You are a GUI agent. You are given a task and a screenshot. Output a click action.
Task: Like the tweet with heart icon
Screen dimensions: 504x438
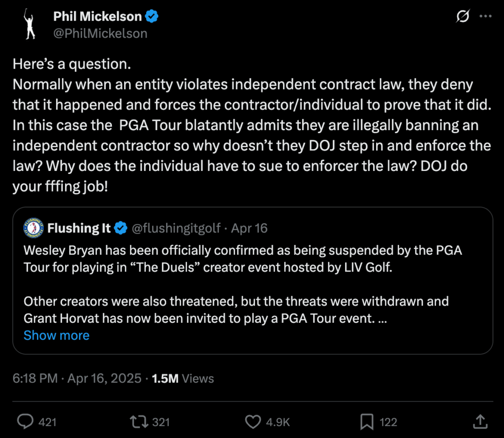[x=252, y=422]
